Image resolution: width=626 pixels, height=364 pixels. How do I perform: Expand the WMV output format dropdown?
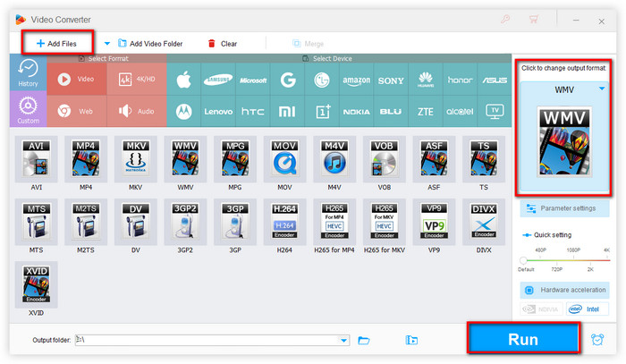point(602,89)
